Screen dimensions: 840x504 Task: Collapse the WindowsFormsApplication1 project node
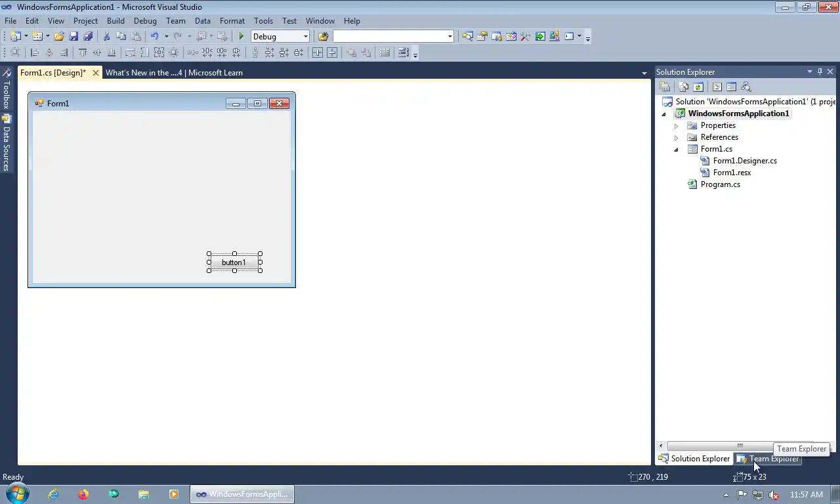664,114
